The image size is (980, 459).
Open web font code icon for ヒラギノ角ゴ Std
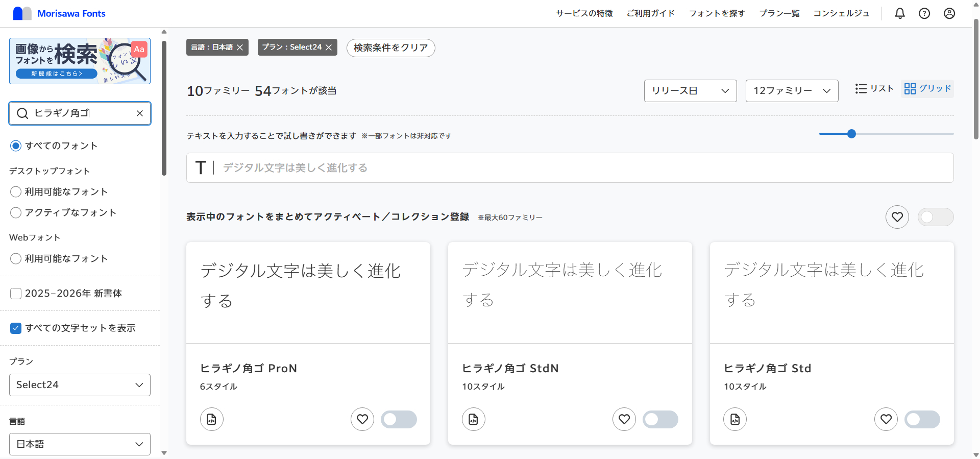735,420
